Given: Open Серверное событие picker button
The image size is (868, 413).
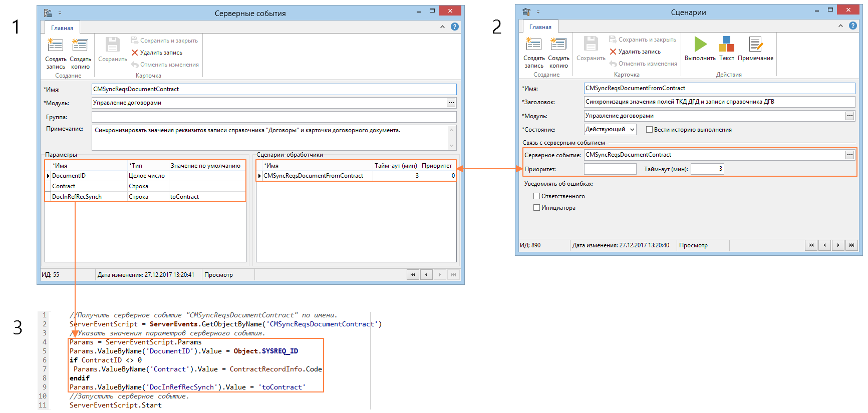Looking at the screenshot, I should tap(850, 155).
